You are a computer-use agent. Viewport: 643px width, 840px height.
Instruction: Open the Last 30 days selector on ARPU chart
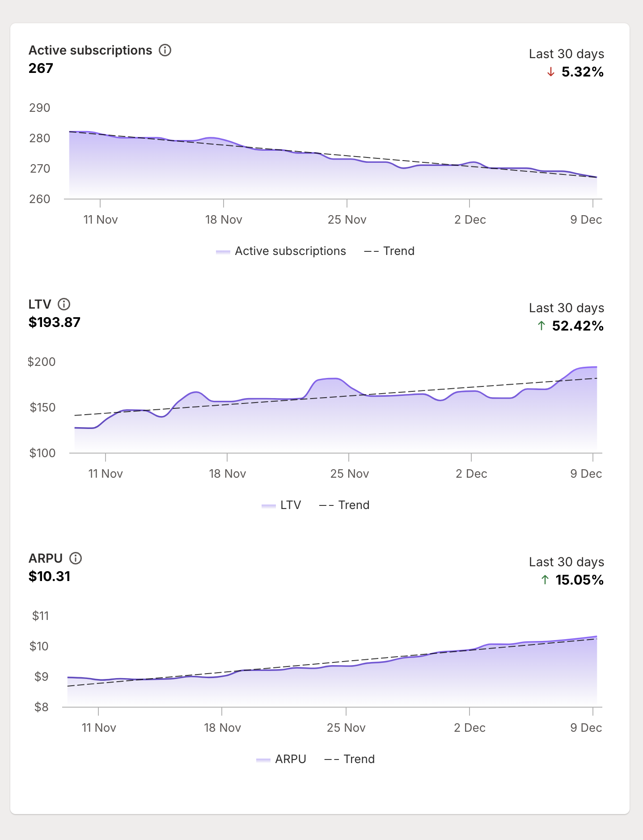click(x=566, y=562)
